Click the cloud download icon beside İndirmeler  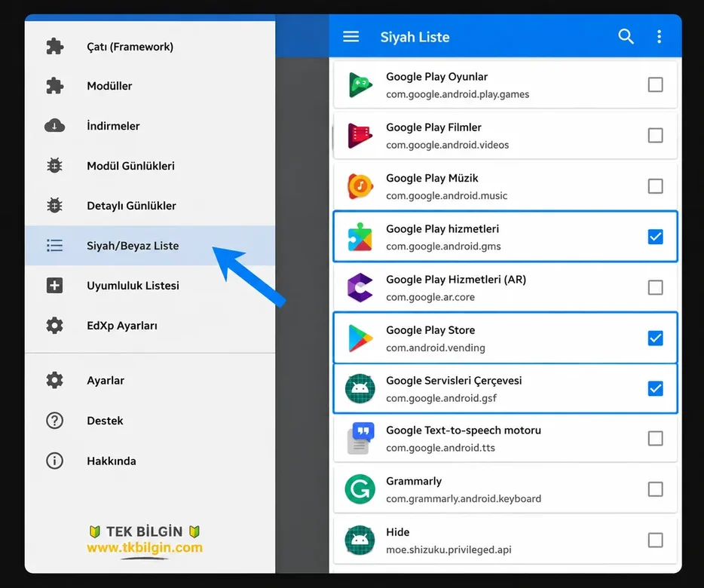55,126
